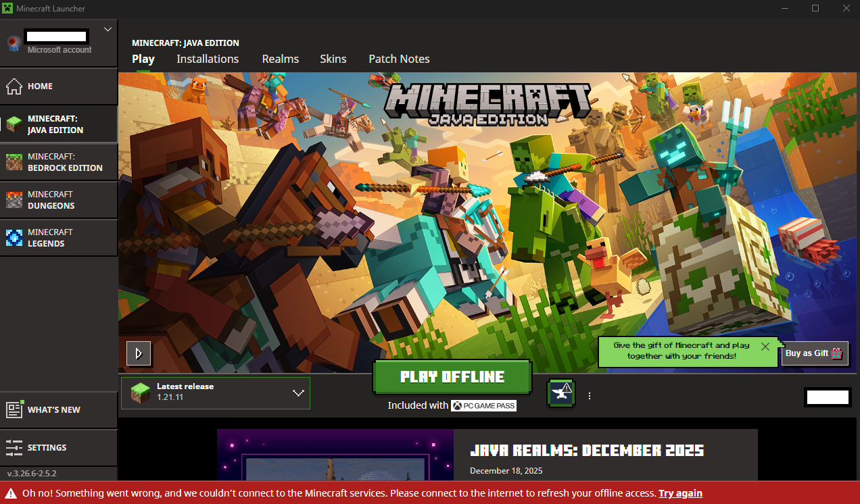The height and width of the screenshot is (504, 860).
Task: Click the warning triangle icon in error bar
Action: click(11, 493)
